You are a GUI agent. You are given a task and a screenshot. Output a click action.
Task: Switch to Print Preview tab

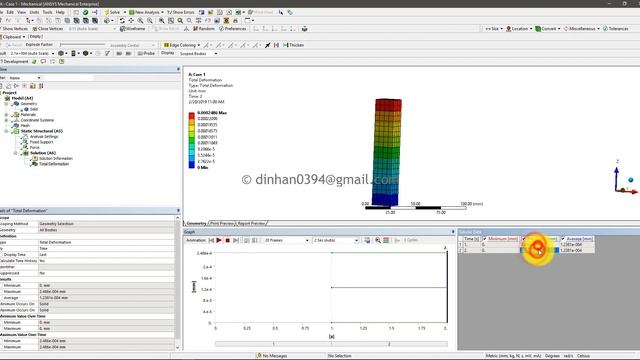click(222, 223)
